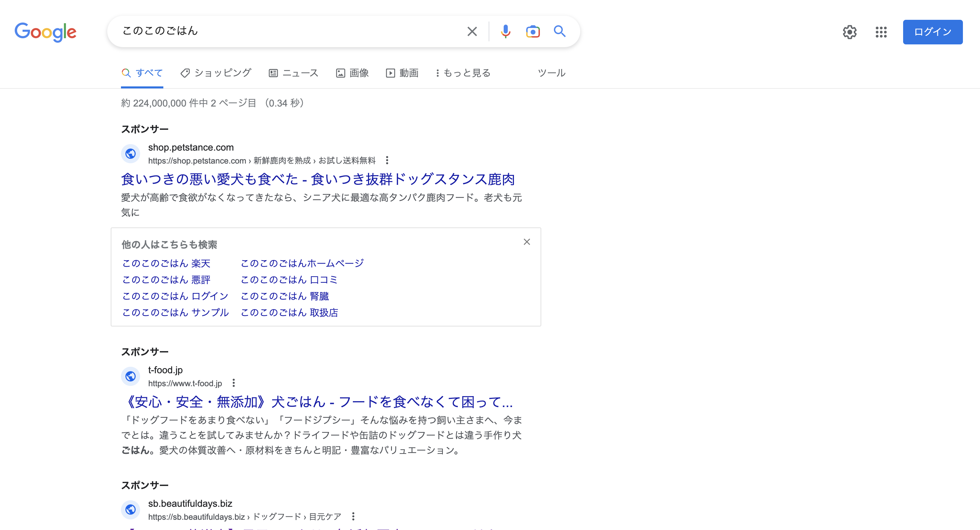Open the ツール options

click(x=552, y=73)
